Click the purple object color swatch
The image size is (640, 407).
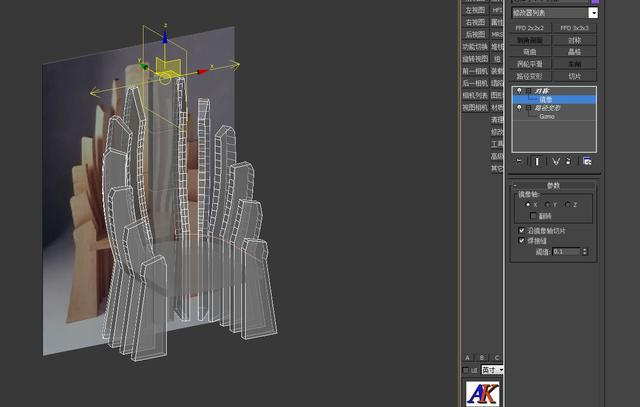click(x=596, y=2)
